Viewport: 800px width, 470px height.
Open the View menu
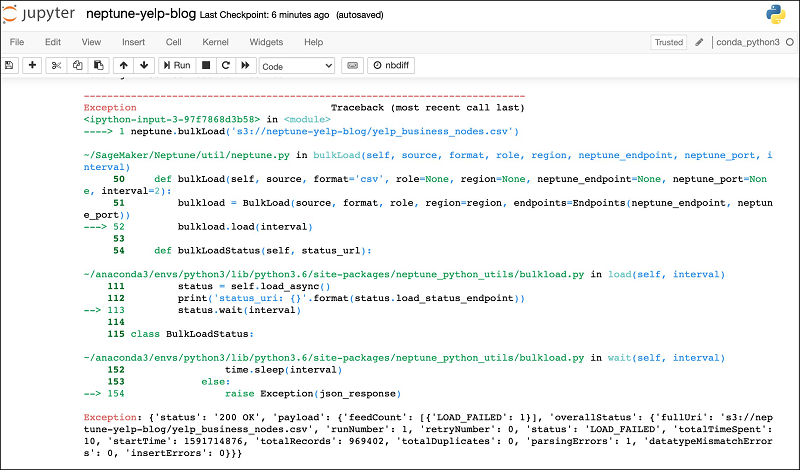coord(91,42)
